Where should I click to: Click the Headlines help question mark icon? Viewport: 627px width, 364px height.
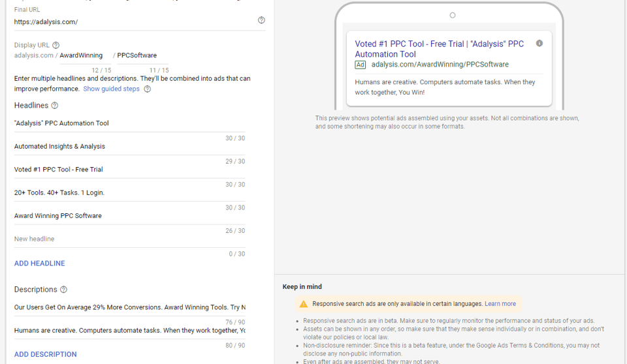[x=55, y=106]
